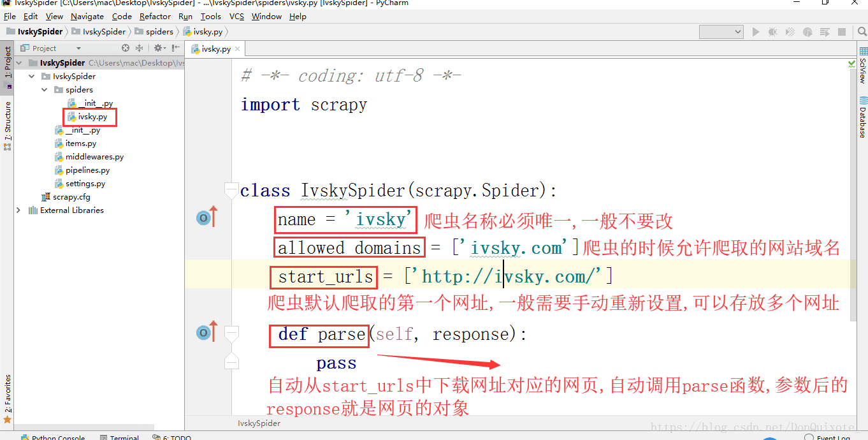Collapse the IvskySpider root project node

click(19, 62)
